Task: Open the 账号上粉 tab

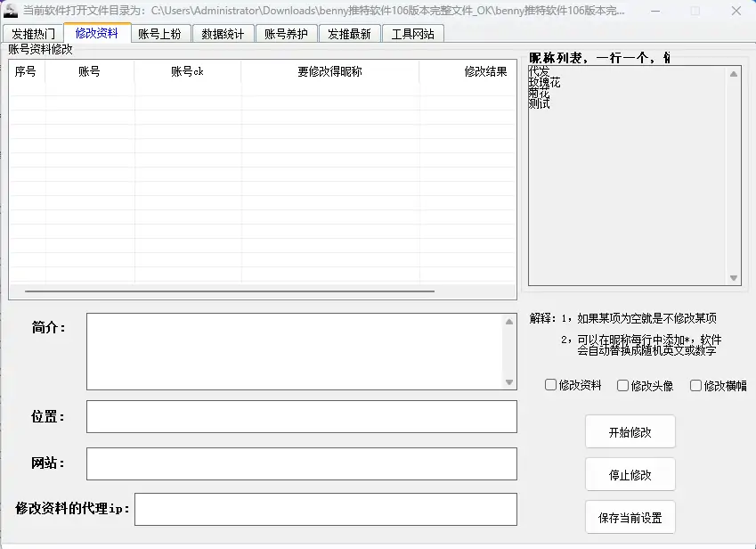Action: click(x=159, y=34)
